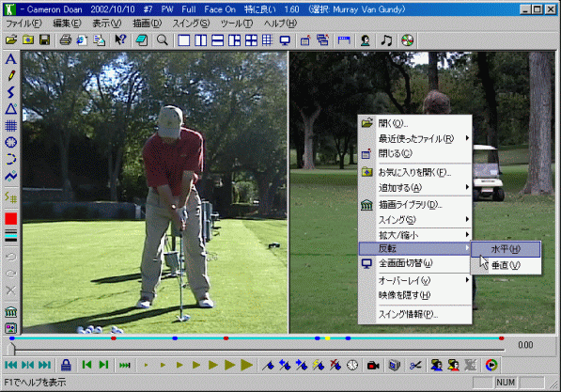Open the 描画(D) menu
Screen dimensions: 561x392
click(x=147, y=24)
